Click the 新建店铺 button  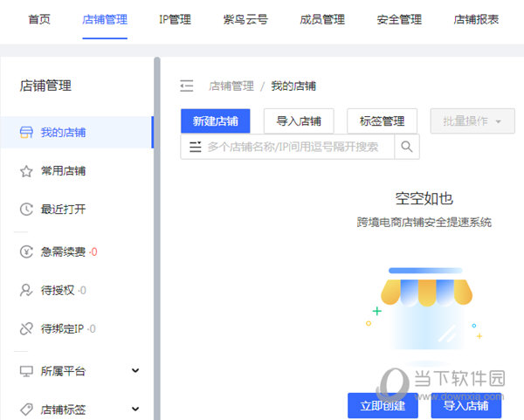(x=215, y=121)
